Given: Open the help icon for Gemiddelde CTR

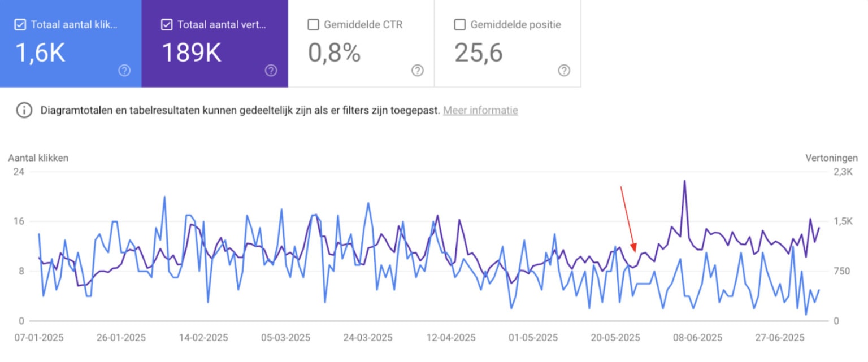Looking at the screenshot, I should (x=418, y=71).
